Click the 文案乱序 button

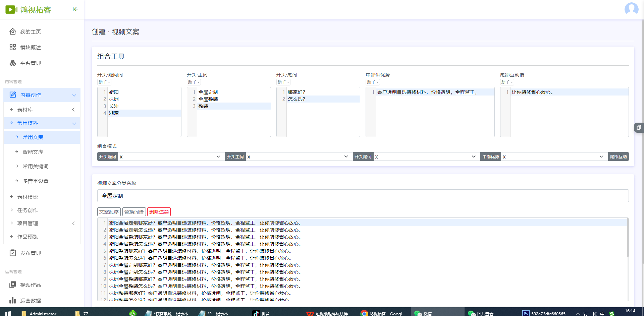tap(109, 212)
